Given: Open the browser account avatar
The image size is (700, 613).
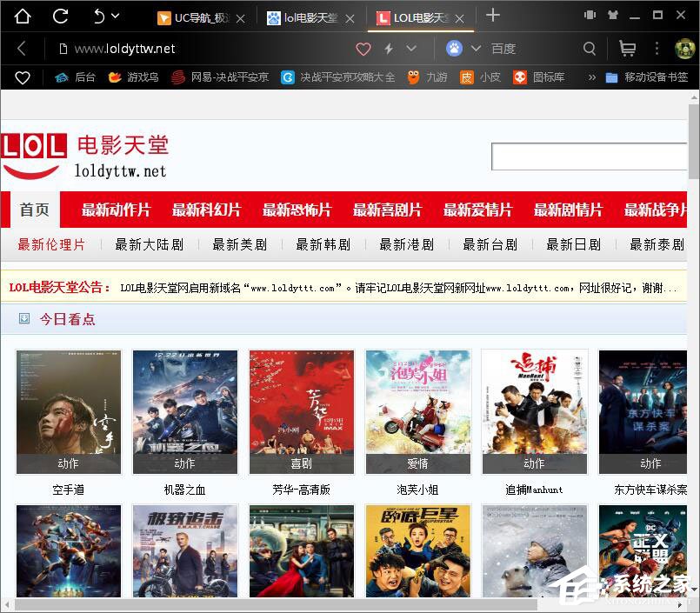Looking at the screenshot, I should point(684,49).
